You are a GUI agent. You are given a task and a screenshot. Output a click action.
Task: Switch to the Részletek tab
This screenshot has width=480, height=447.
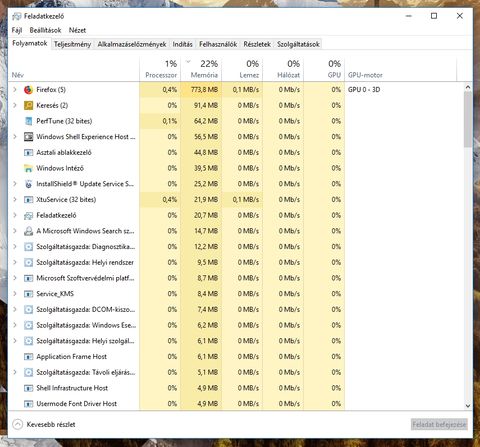257,44
